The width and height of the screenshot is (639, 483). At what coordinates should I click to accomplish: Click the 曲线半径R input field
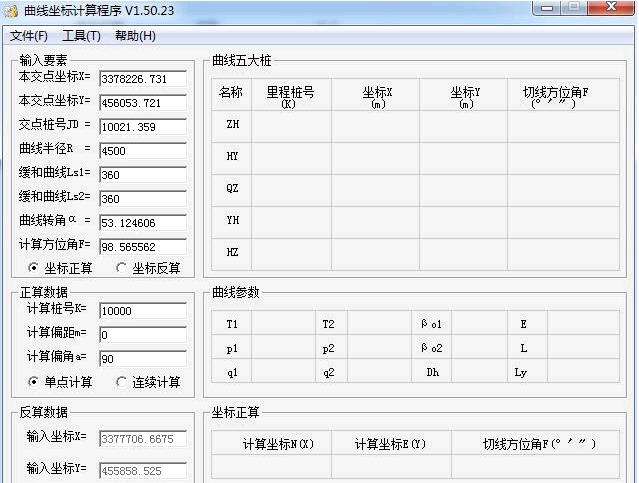pyautogui.click(x=143, y=151)
